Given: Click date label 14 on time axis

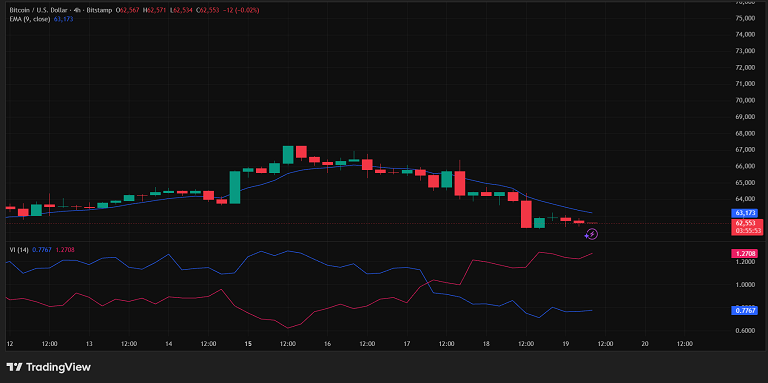Looking at the screenshot, I should [168, 344].
